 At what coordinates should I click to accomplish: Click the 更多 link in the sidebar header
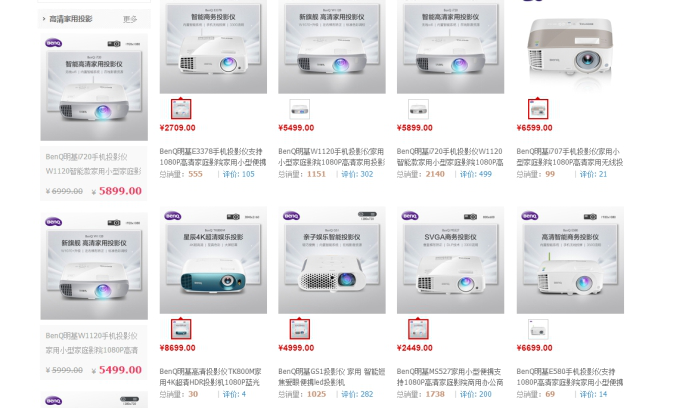click(130, 19)
